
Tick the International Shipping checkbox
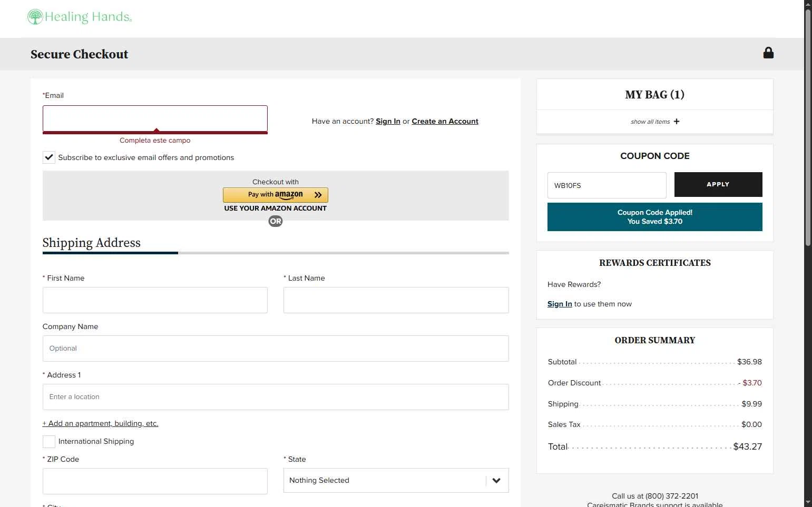(x=49, y=441)
